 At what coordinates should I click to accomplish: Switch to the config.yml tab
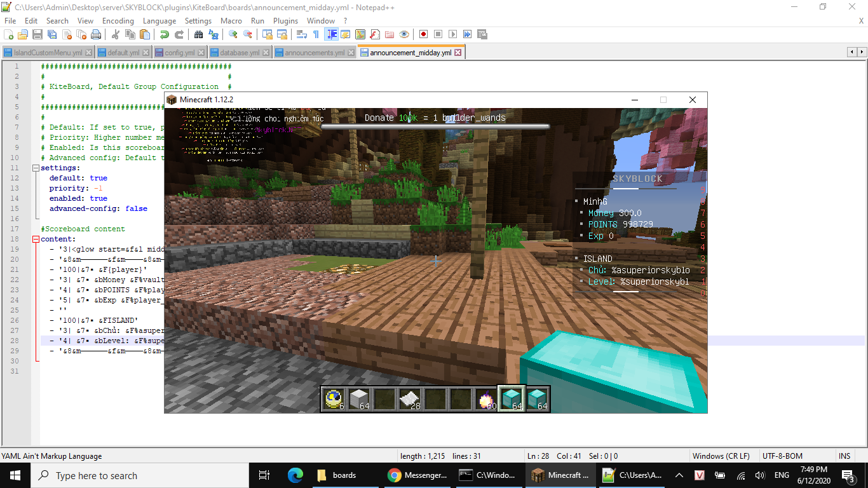click(x=179, y=53)
